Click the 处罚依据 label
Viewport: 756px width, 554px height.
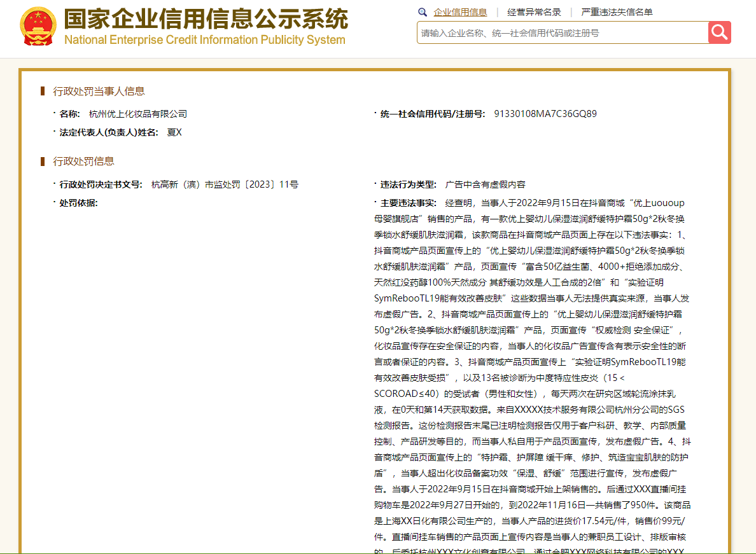(78, 203)
